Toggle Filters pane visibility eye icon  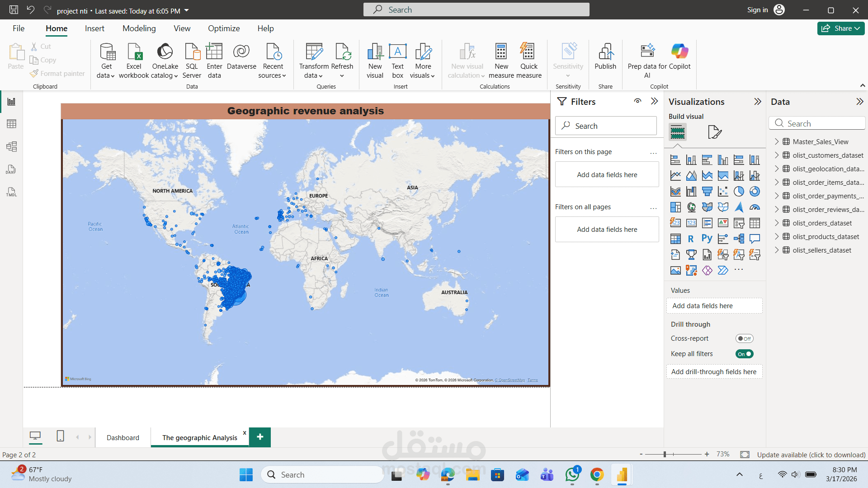tap(637, 101)
